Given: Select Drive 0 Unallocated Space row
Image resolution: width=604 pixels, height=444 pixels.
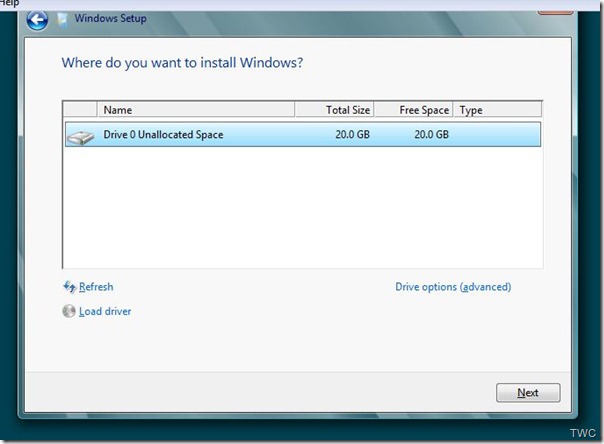Looking at the screenshot, I should pos(303,134).
